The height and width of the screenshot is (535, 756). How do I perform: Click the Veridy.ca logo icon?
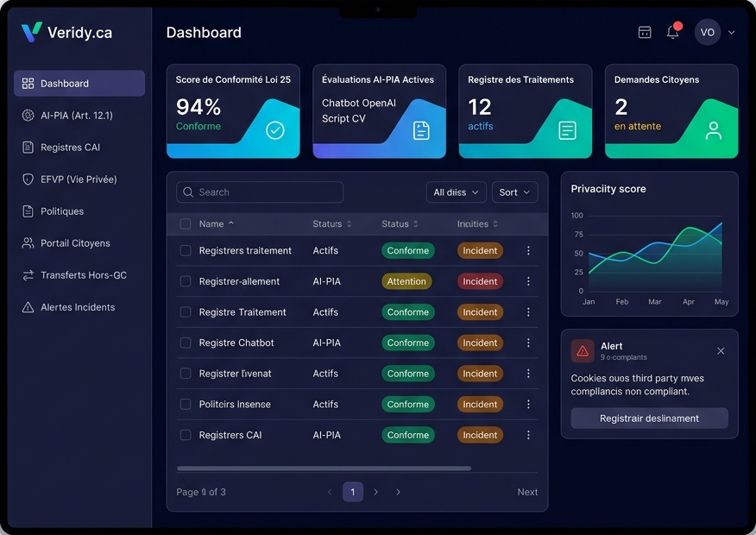(31, 32)
